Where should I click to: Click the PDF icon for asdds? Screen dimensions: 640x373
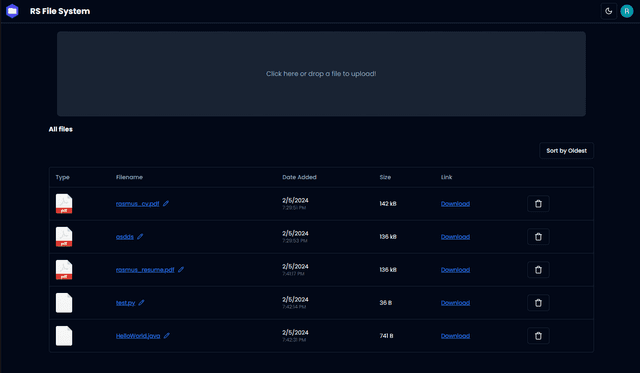[x=64, y=237]
